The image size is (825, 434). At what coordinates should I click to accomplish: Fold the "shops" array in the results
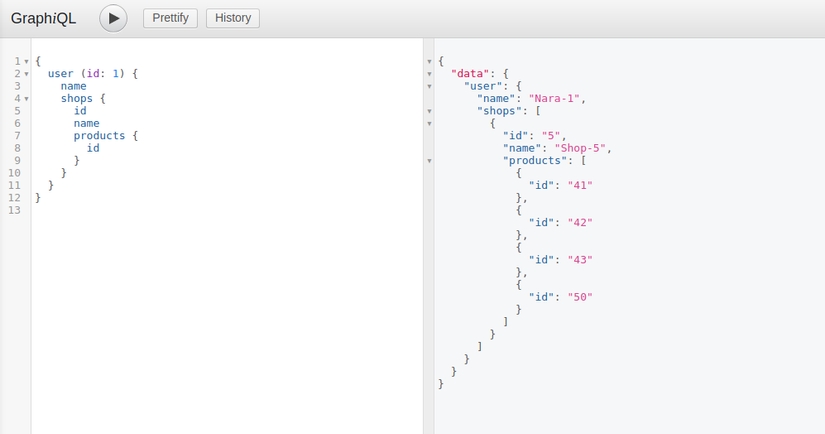(429, 111)
